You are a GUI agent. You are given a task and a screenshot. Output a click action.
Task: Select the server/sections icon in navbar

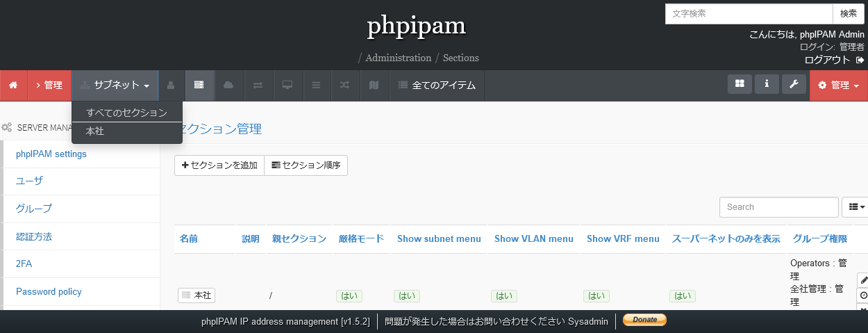pos(199,85)
